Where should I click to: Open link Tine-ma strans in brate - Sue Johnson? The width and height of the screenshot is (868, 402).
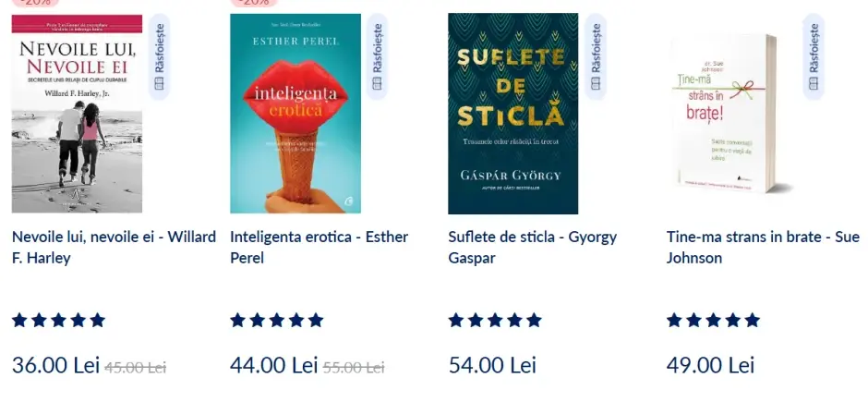coord(750,247)
